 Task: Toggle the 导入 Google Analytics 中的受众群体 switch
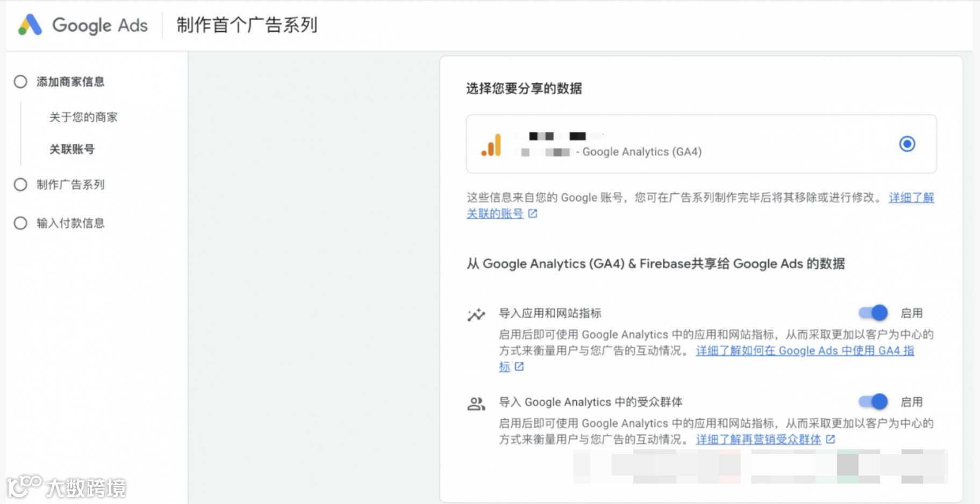[x=872, y=401]
